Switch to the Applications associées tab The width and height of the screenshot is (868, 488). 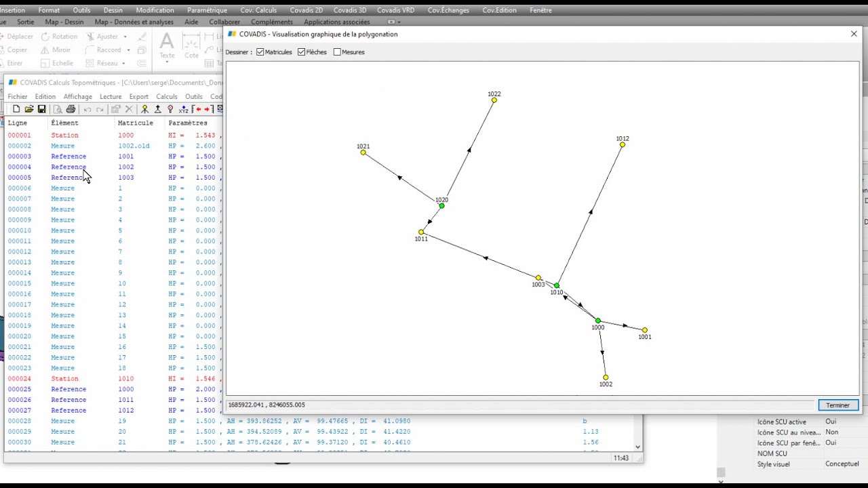pos(337,22)
